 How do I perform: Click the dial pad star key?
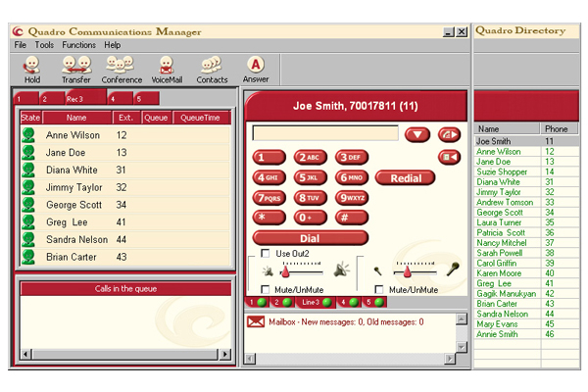pyautogui.click(x=269, y=218)
